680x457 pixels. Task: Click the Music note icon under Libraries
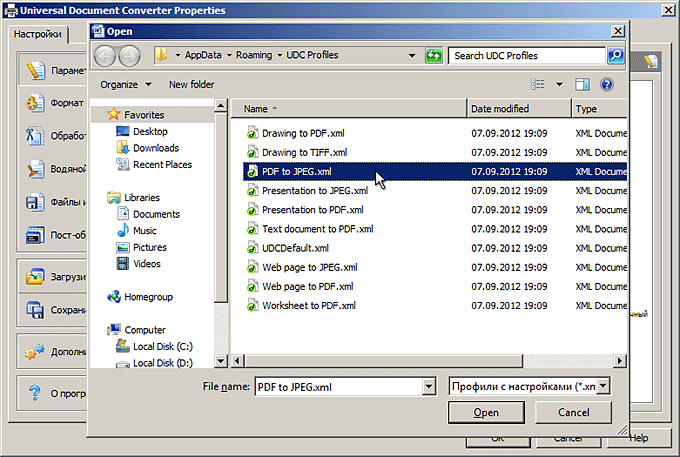coord(123,230)
